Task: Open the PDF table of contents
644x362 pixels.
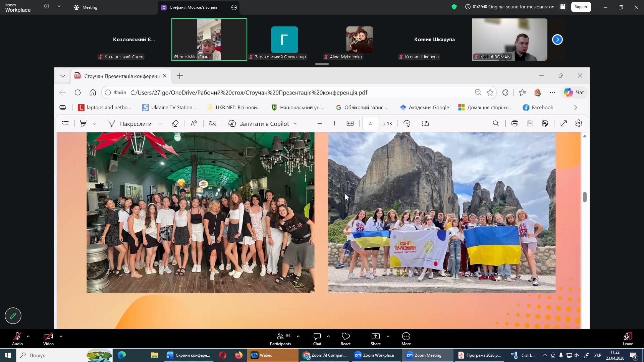Action: tap(65, 124)
